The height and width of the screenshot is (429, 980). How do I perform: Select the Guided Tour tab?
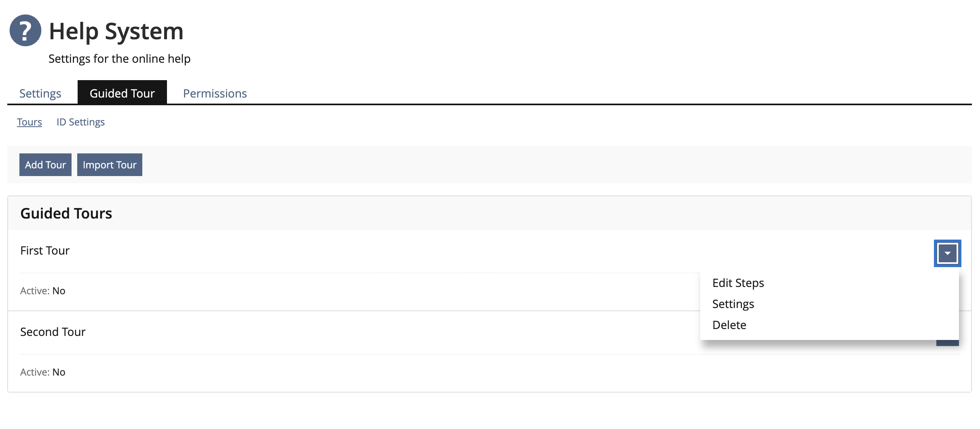coord(122,93)
